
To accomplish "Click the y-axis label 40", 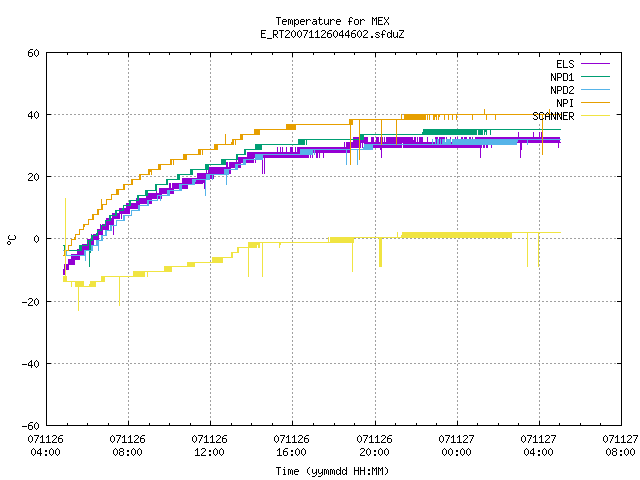I will [x=33, y=115].
